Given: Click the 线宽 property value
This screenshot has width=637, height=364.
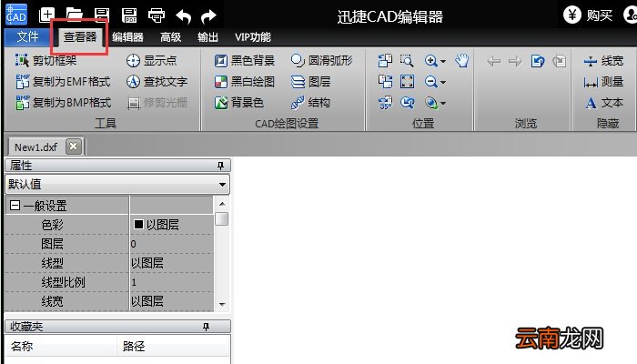Looking at the screenshot, I should click(x=171, y=301).
